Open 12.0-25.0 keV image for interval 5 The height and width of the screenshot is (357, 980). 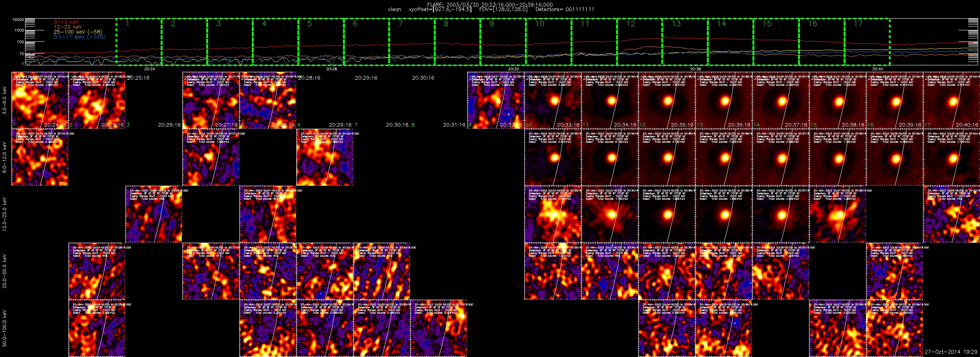point(268,215)
